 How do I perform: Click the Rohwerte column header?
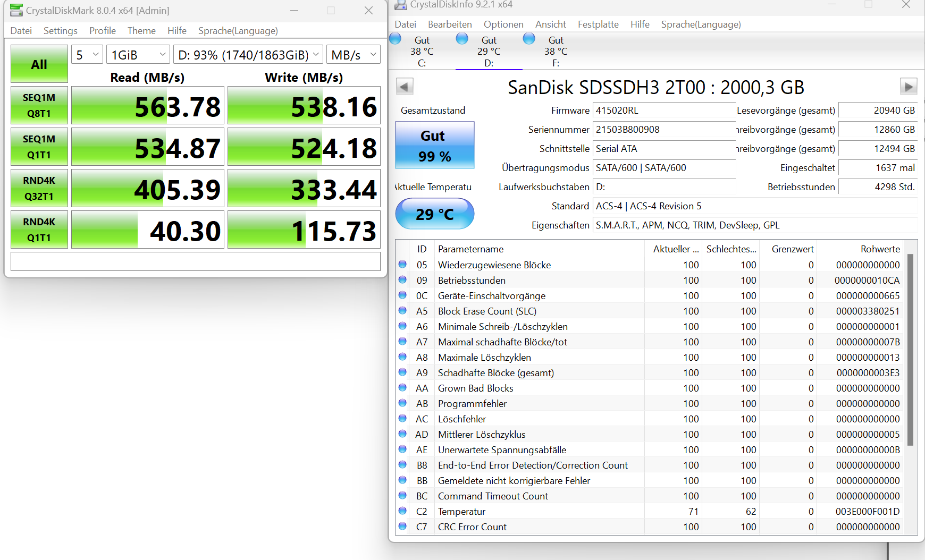[861, 249]
